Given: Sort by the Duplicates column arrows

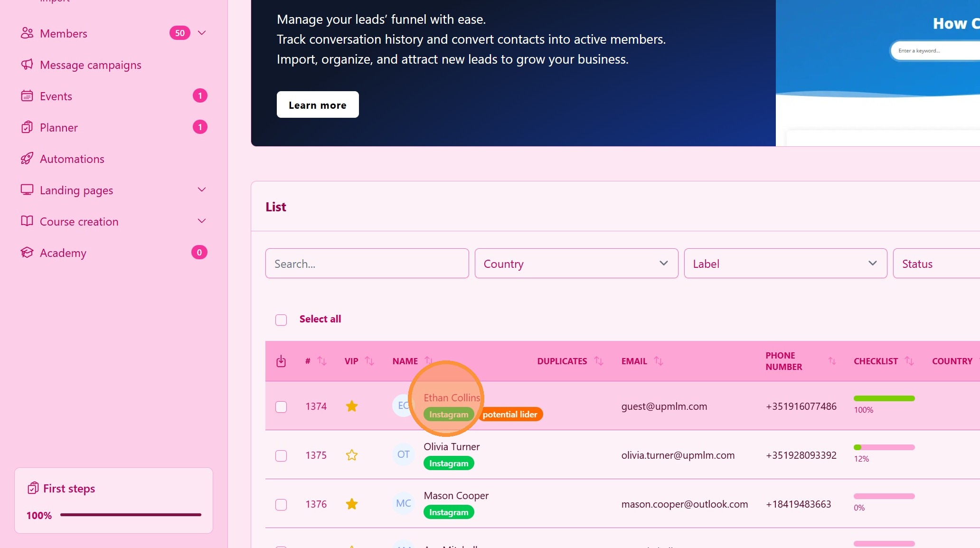Looking at the screenshot, I should pos(599,361).
